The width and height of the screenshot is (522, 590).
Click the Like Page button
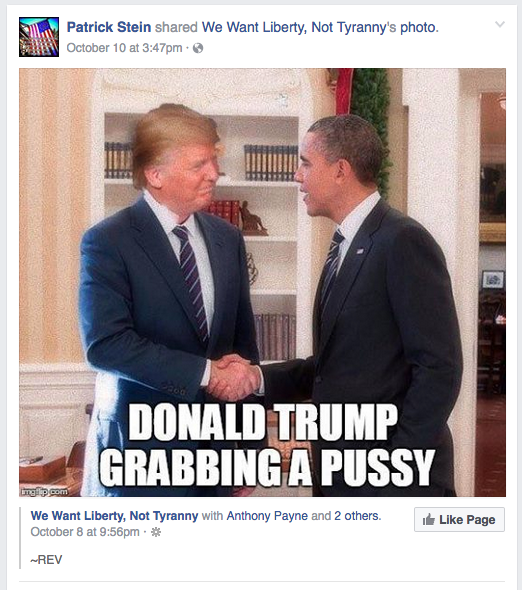coord(459,520)
